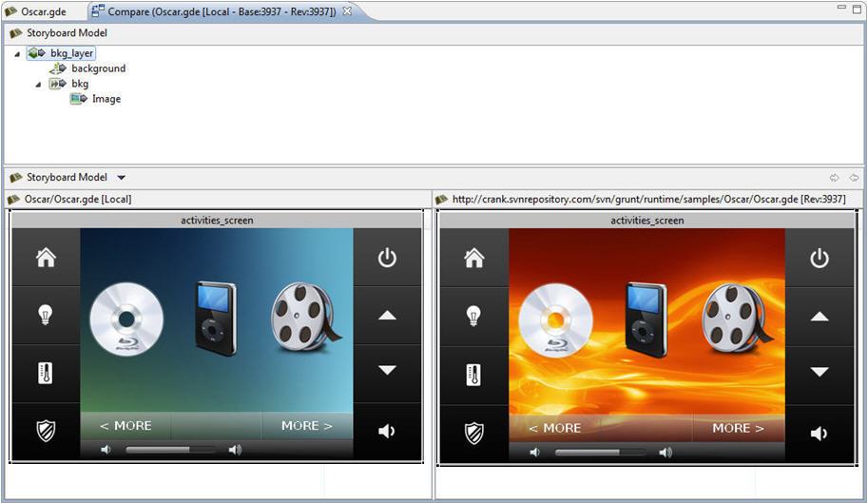Open the Storyboard Model dropdown arrow
Screen dimensions: 868x503
tap(122, 178)
